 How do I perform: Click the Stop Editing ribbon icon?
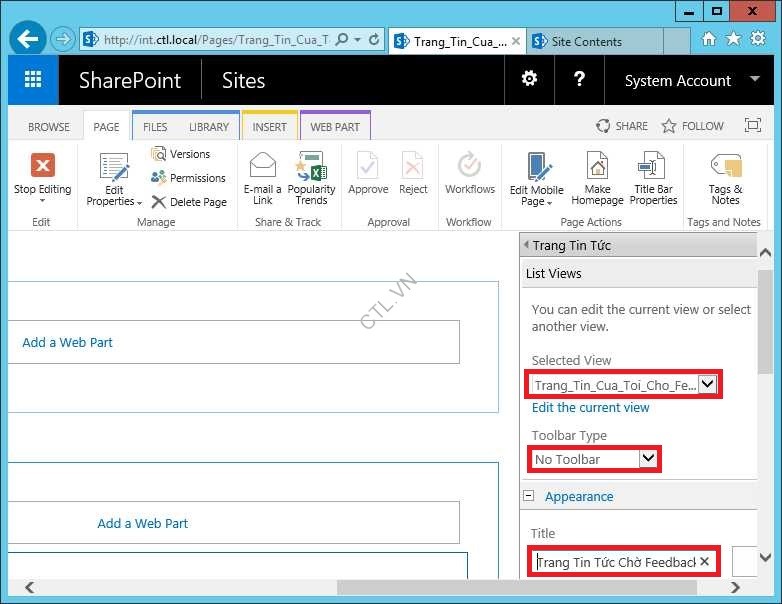(x=42, y=166)
